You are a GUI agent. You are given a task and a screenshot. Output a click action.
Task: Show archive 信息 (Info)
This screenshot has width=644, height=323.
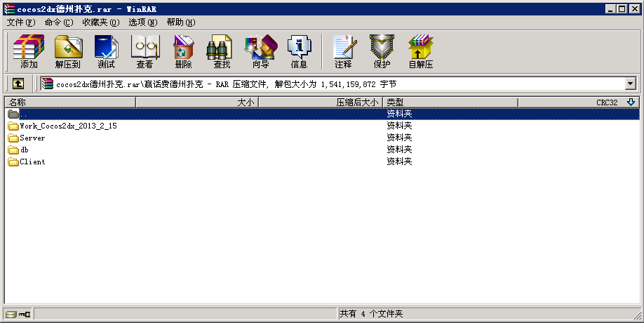click(x=299, y=51)
